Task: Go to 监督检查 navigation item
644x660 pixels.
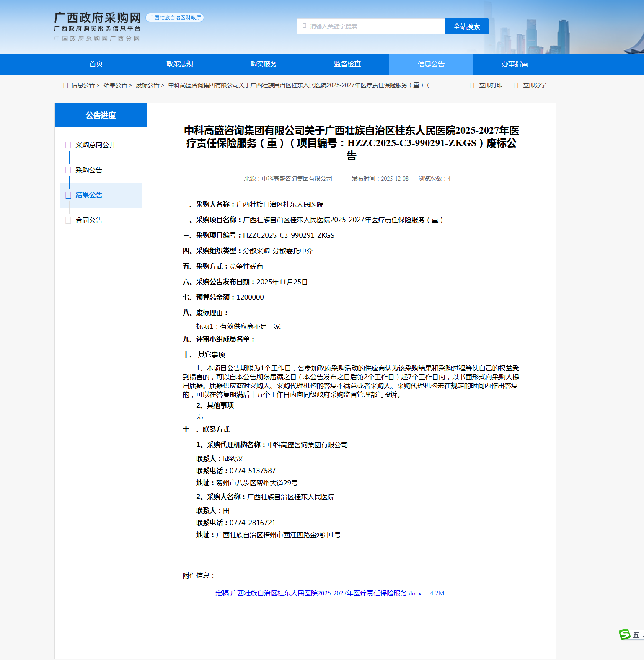Action: coord(347,64)
